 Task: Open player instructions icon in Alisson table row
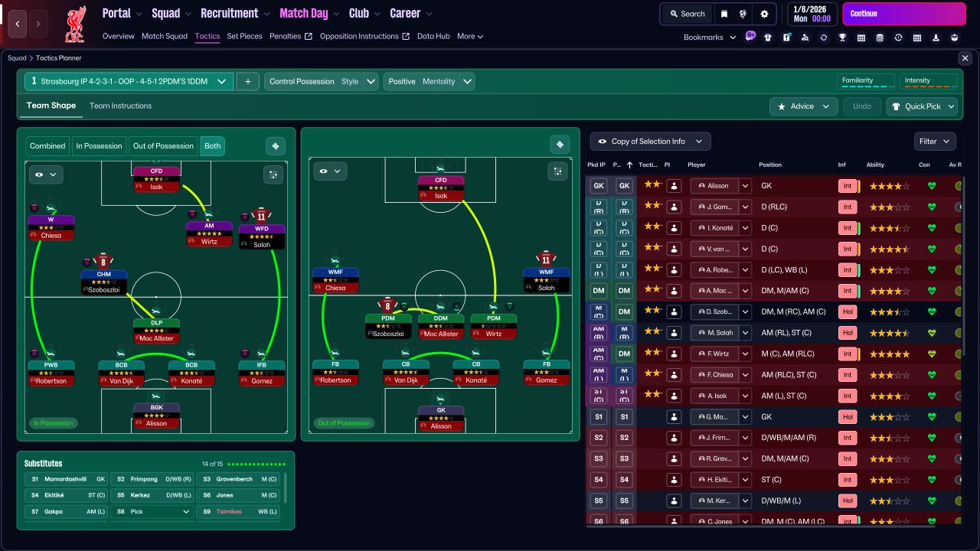674,185
